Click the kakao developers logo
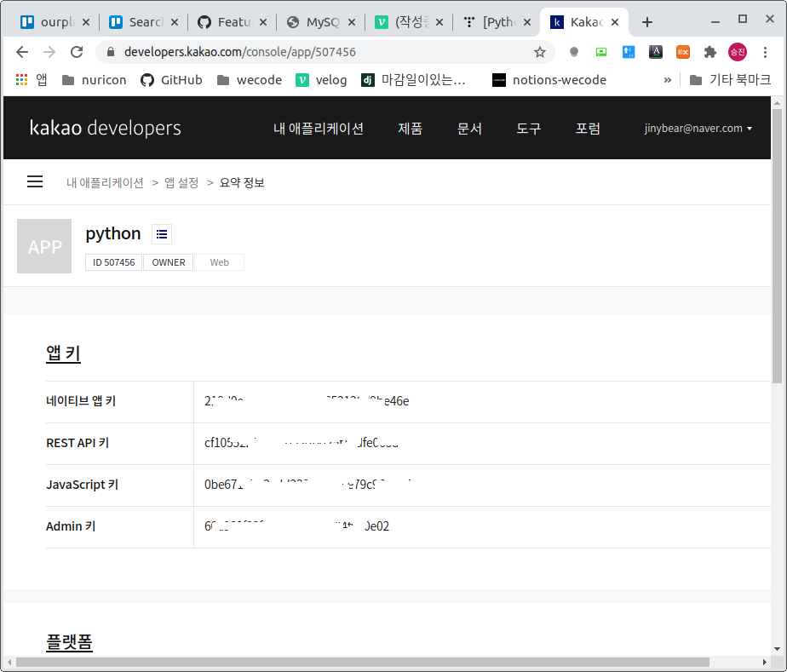 tap(105, 128)
